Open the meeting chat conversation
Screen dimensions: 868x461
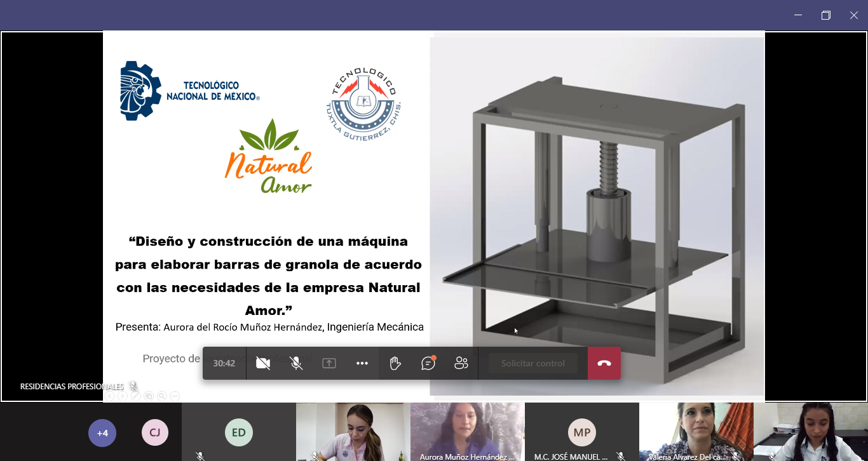[x=428, y=363]
